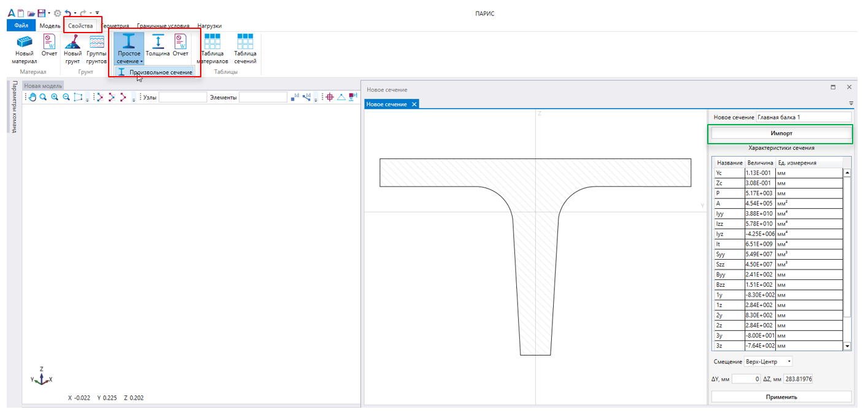Image resolution: width=868 pixels, height=412 pixels.
Task: Open quick access toolbar customize arrow
Action: pos(97,13)
